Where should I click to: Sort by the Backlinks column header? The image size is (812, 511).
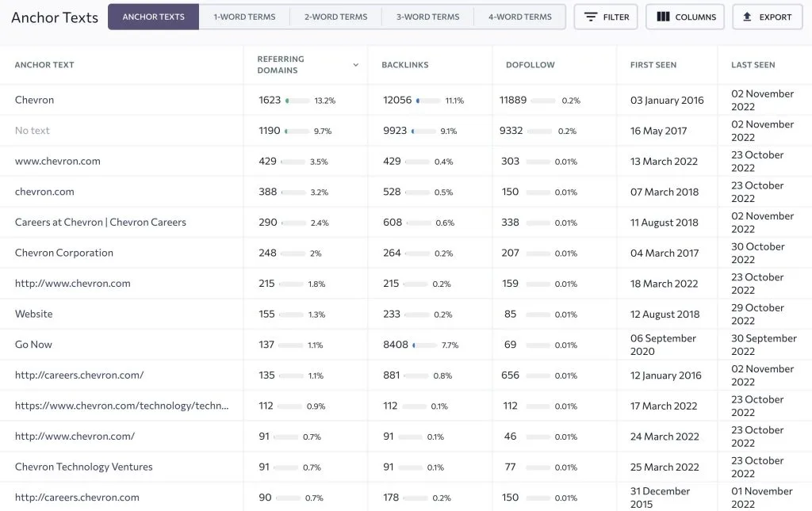pyautogui.click(x=405, y=65)
